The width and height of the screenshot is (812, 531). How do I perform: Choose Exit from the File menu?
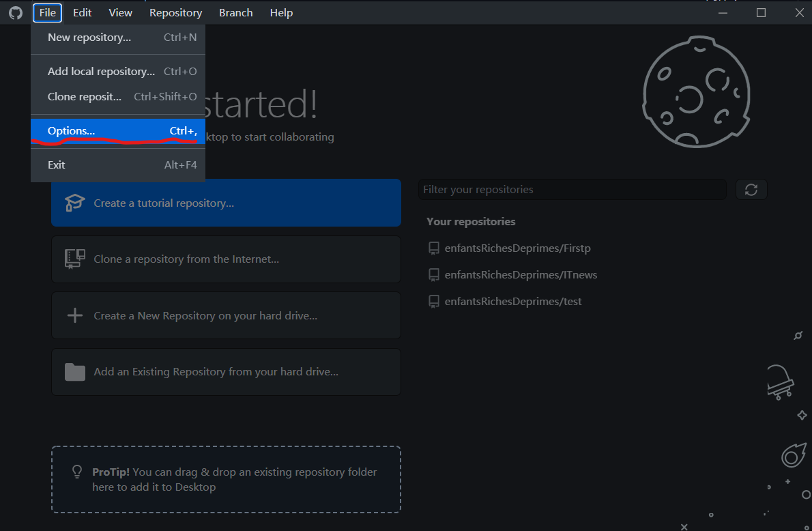pyautogui.click(x=118, y=165)
